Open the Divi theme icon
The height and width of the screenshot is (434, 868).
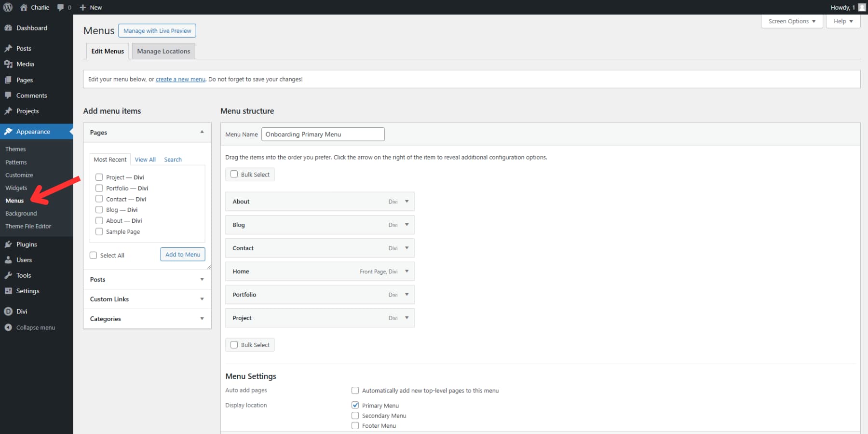click(x=8, y=311)
